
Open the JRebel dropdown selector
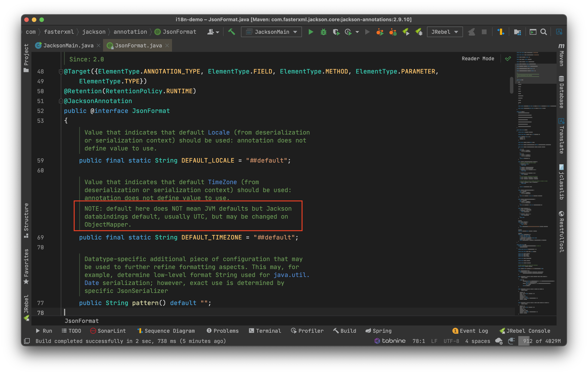click(x=444, y=32)
